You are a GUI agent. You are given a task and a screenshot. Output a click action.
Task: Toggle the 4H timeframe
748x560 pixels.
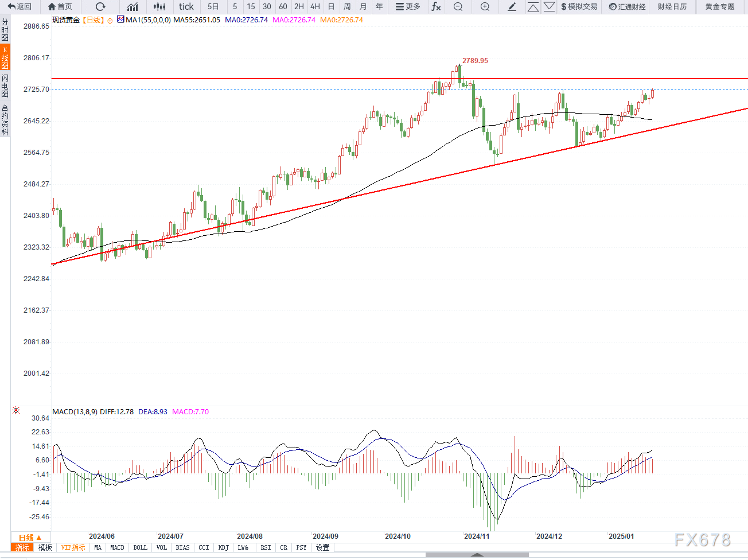pos(315,7)
